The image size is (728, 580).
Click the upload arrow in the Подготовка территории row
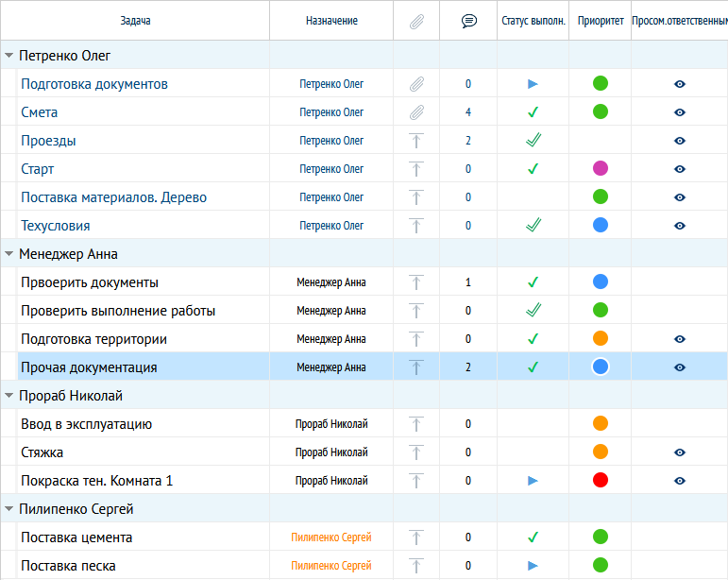pos(416,339)
